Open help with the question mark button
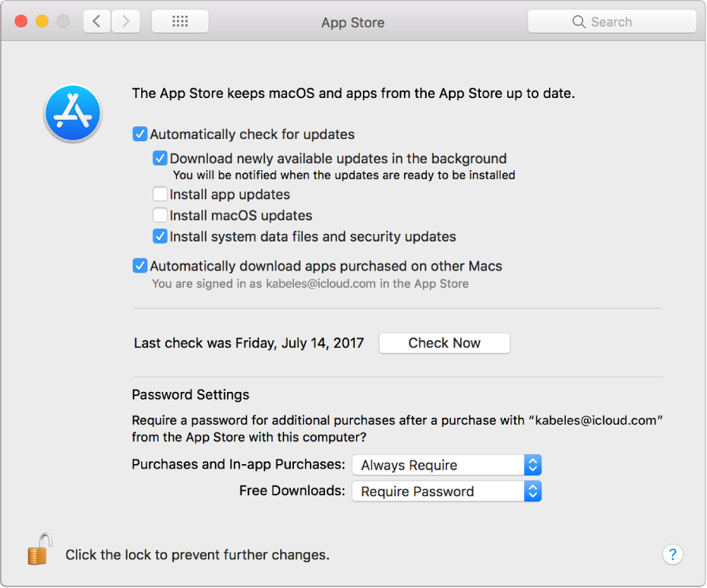Image resolution: width=707 pixels, height=588 pixels. coord(672,555)
